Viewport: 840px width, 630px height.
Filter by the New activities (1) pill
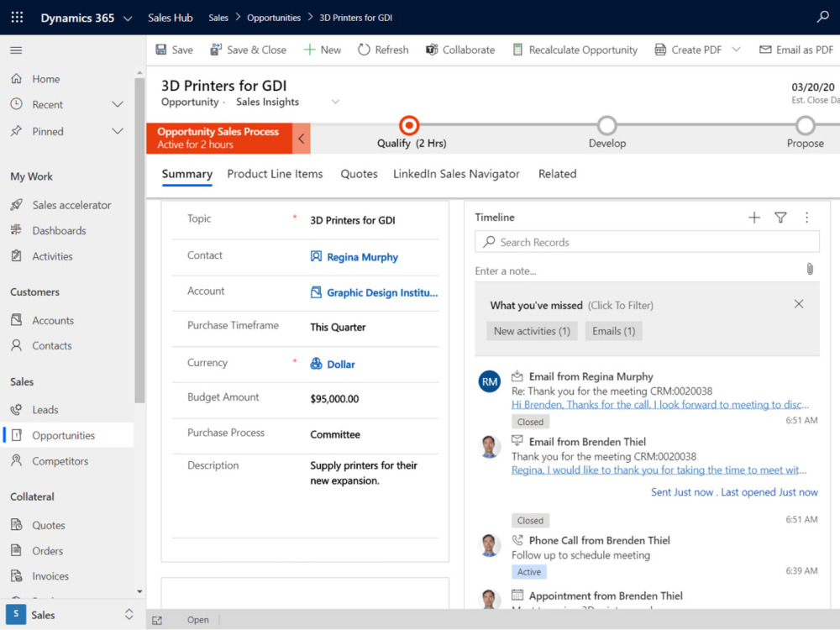tap(531, 330)
